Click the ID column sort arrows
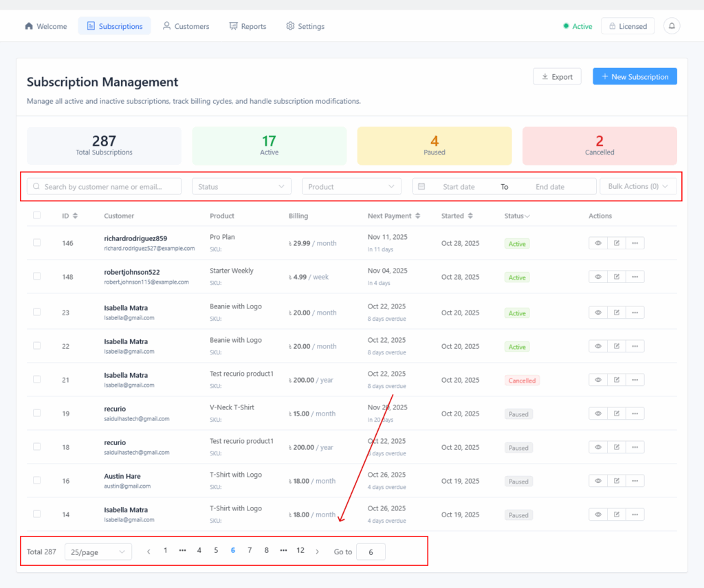The width and height of the screenshot is (704, 588). [75, 216]
